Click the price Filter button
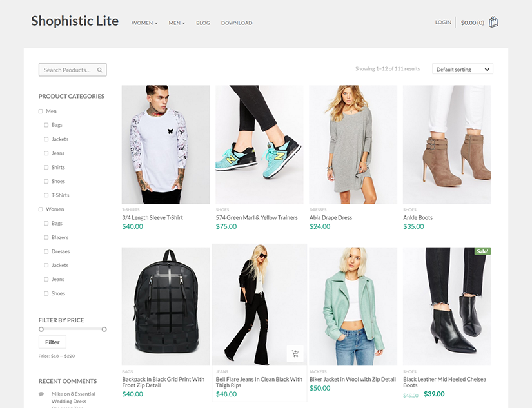This screenshot has height=408, width=532. click(x=52, y=342)
